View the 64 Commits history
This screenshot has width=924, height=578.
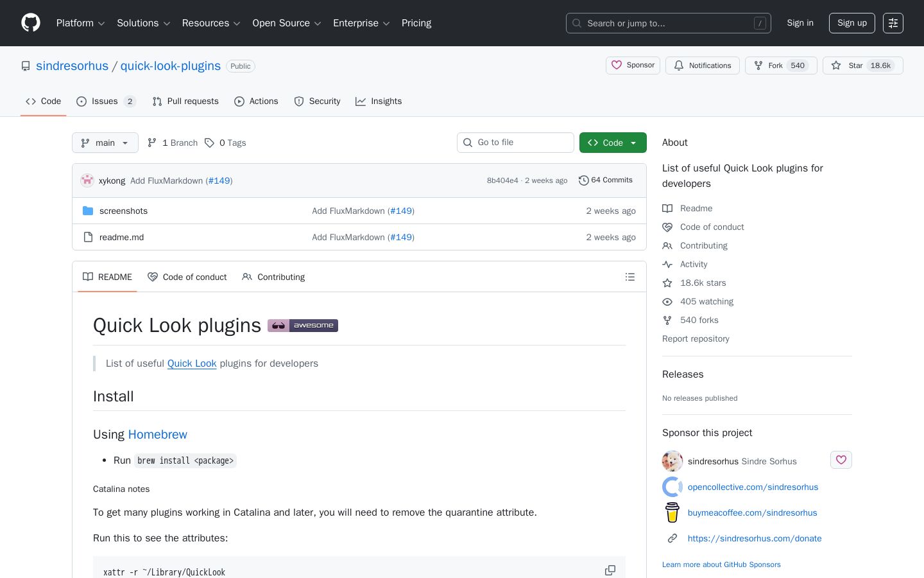[606, 180]
